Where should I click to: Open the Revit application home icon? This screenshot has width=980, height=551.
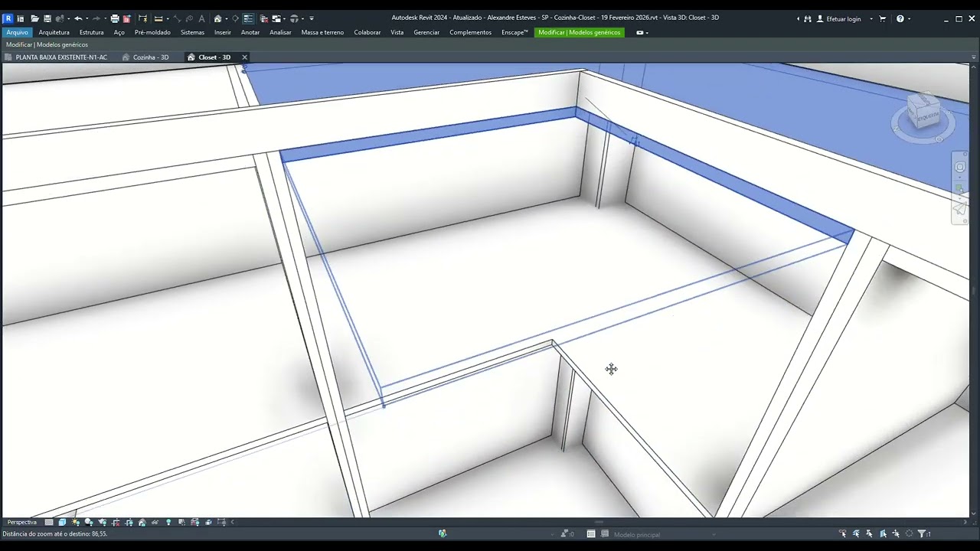tap(8, 18)
